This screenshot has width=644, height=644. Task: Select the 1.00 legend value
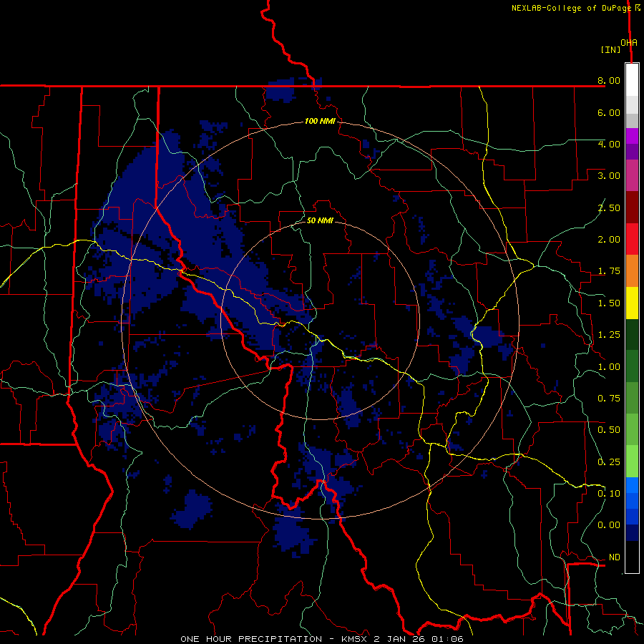(x=609, y=367)
